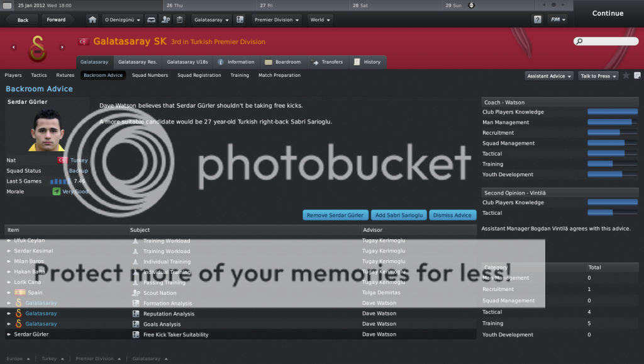
Task: Open the O Denizgünü manager dropdown
Action: click(122, 20)
